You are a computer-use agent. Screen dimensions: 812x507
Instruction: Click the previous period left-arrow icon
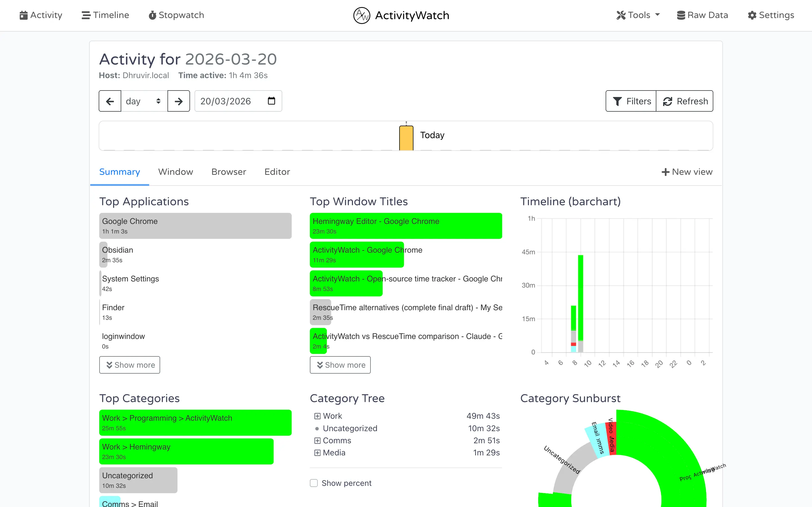tap(110, 101)
